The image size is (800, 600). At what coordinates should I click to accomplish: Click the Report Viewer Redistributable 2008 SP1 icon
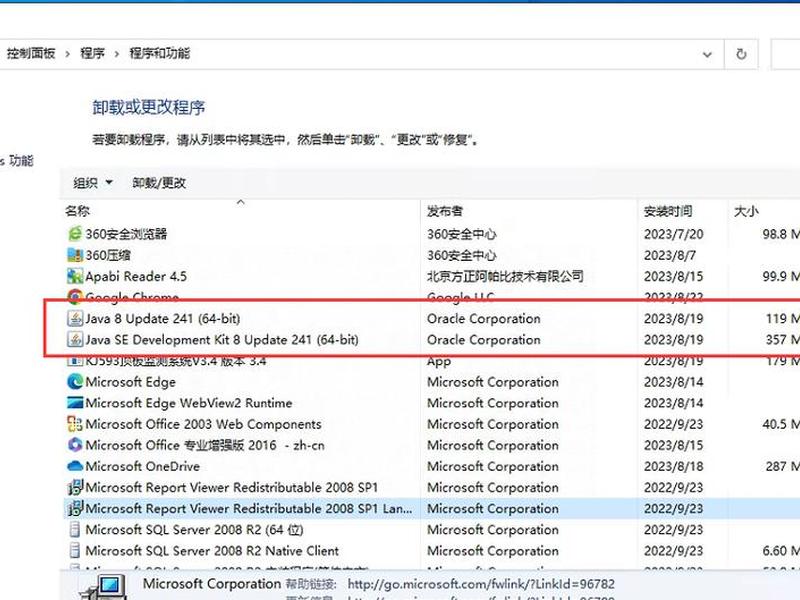coord(75,487)
